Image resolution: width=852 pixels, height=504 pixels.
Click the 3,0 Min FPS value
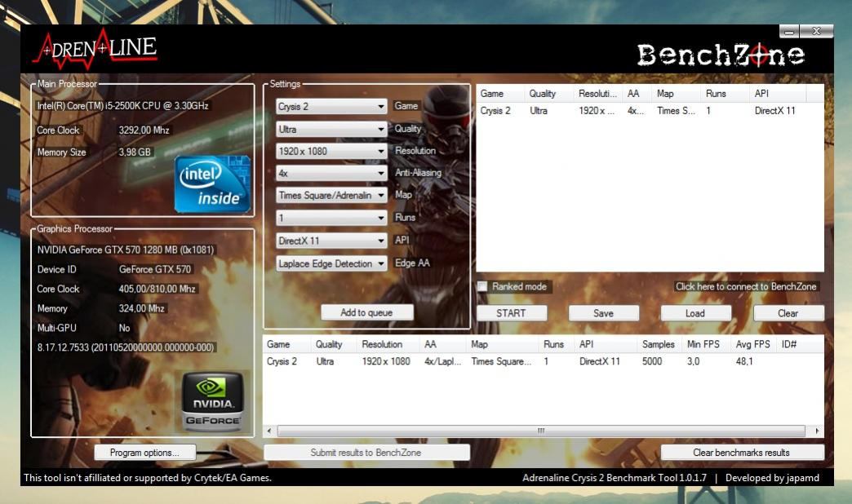[x=694, y=361]
